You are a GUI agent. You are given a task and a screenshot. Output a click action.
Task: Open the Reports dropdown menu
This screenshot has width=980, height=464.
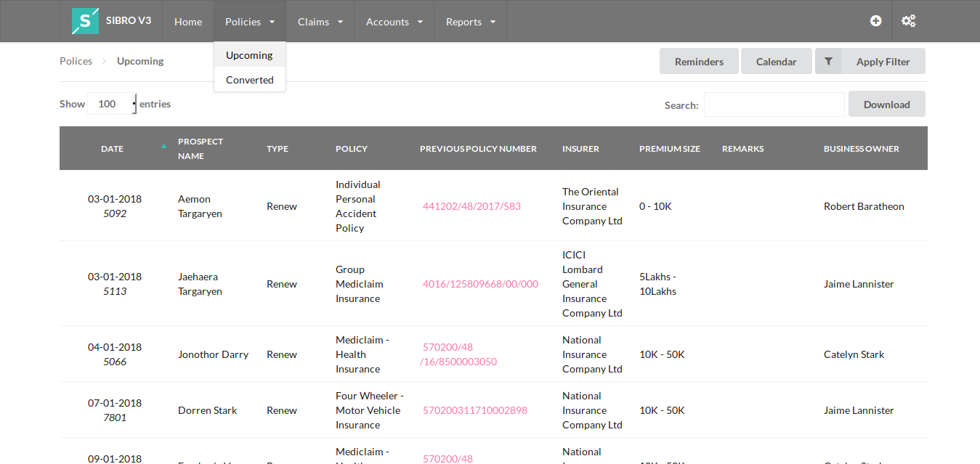[x=470, y=22]
